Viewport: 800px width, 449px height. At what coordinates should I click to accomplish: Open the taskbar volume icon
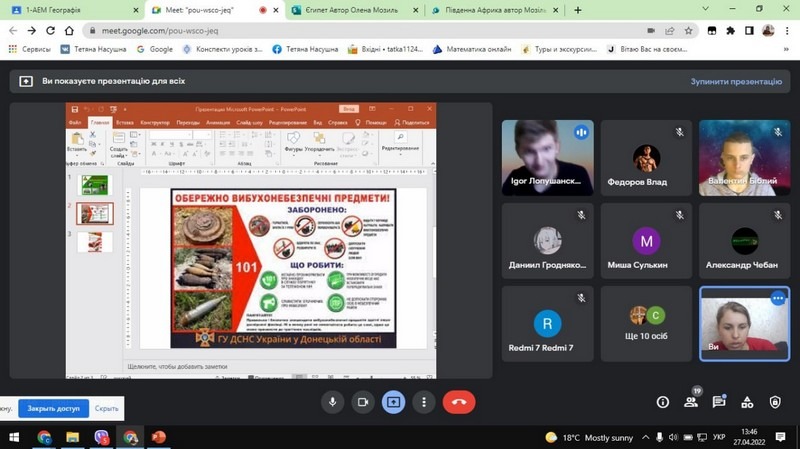click(x=673, y=437)
